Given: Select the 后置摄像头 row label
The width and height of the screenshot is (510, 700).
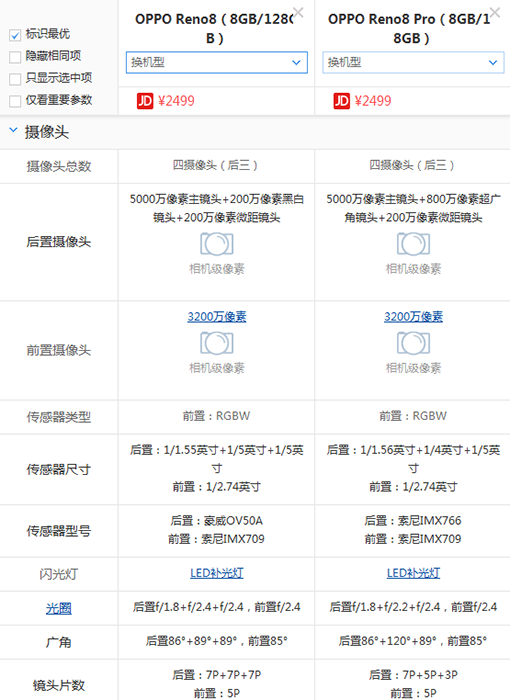Looking at the screenshot, I should 59,242.
